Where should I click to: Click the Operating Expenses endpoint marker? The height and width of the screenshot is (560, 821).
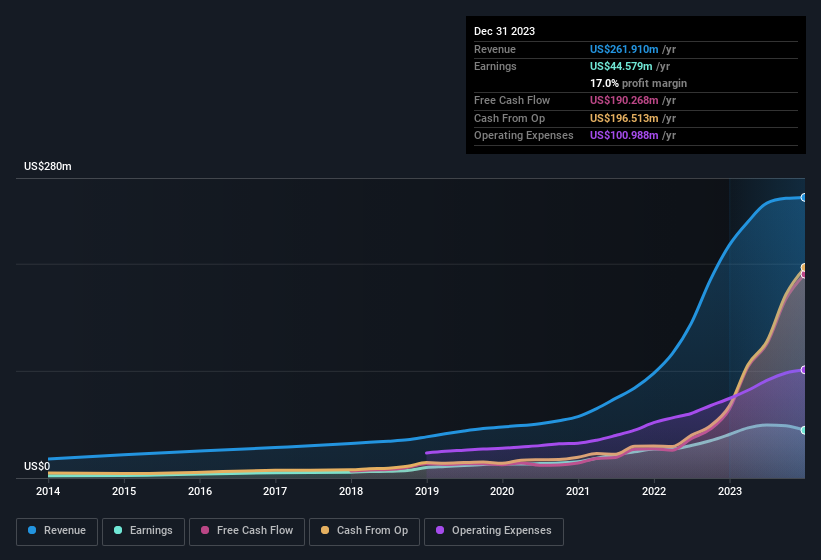pyautogui.click(x=804, y=369)
